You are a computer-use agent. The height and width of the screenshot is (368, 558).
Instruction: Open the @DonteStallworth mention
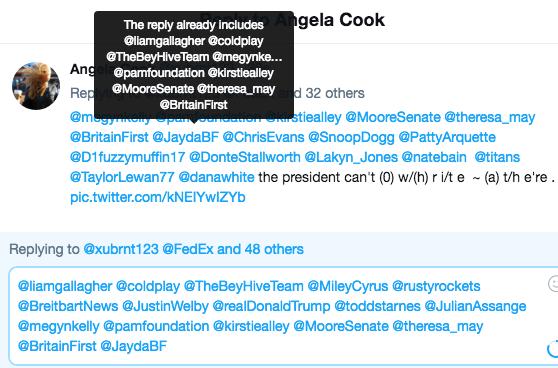(244, 157)
